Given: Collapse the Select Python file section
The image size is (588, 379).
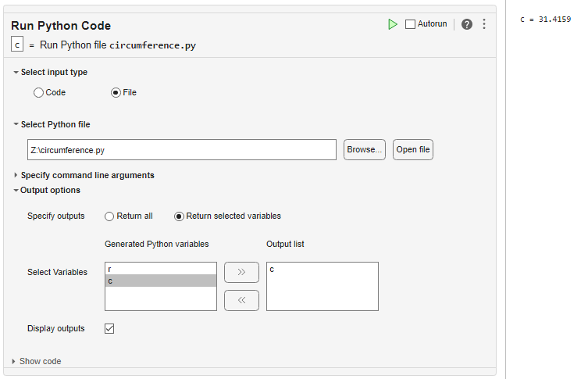Looking at the screenshot, I should tap(16, 124).
